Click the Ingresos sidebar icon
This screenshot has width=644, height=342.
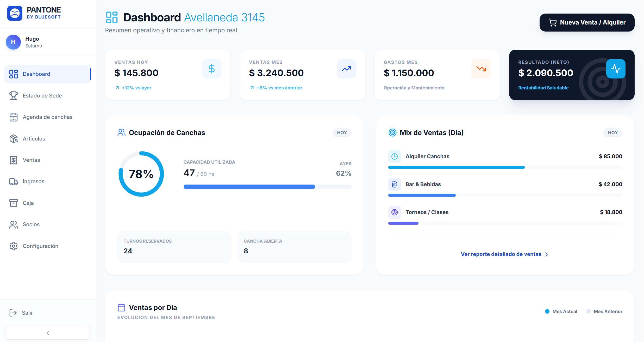[x=14, y=181]
